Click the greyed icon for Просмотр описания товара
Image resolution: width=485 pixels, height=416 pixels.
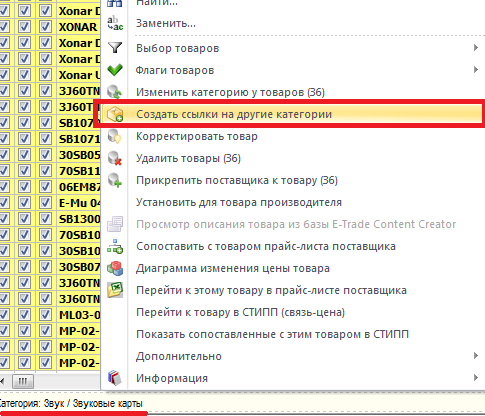point(115,224)
